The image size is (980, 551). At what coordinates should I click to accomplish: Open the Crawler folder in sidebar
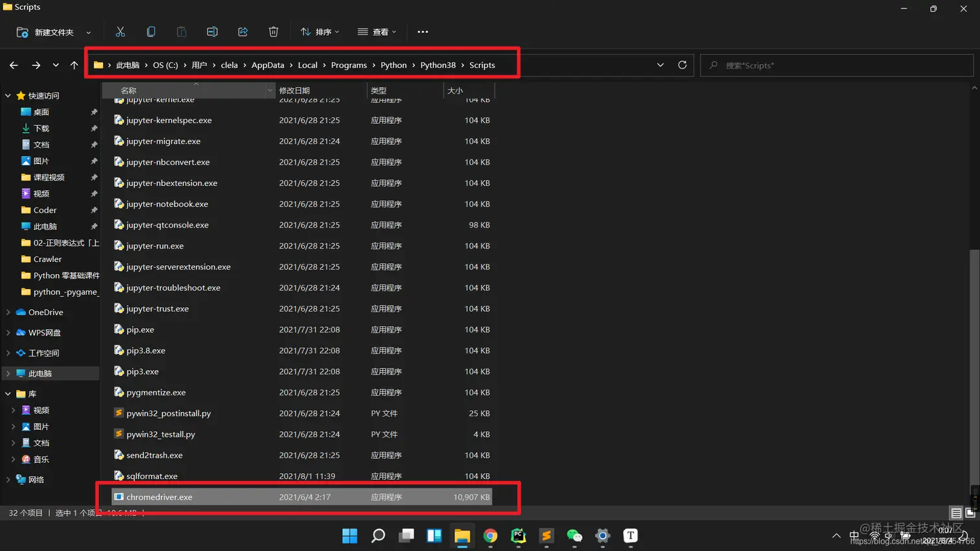point(47,259)
